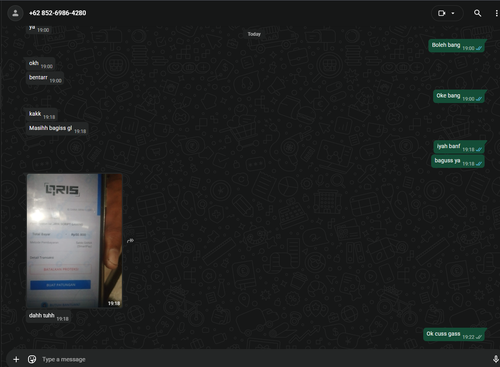Image resolution: width=500 pixels, height=367 pixels.
Task: Click read receipt ticks on 'Boleh bang'
Action: [x=479, y=48]
